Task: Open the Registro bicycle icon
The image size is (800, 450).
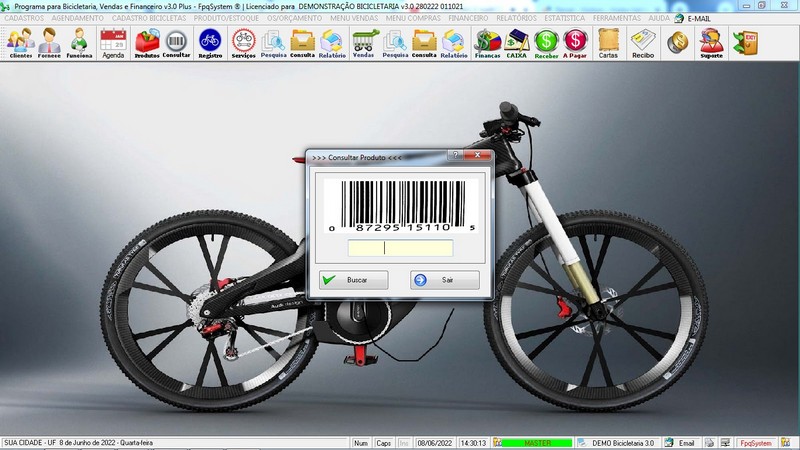Action: [x=210, y=43]
